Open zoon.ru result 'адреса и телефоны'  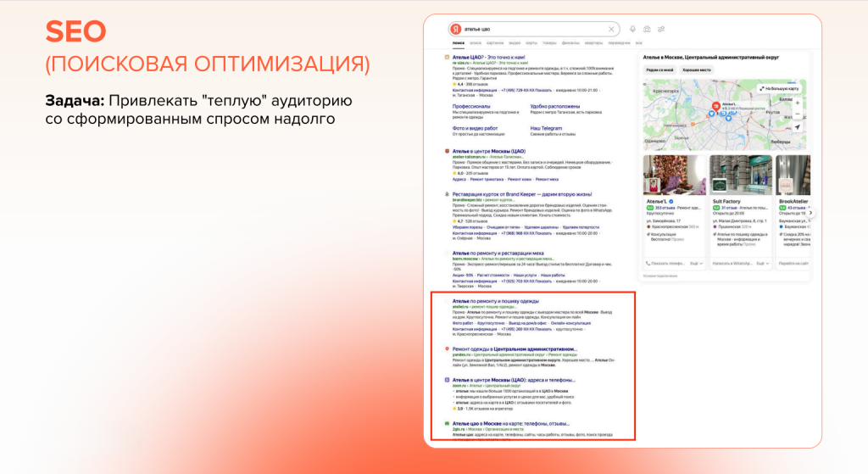pyautogui.click(x=514, y=380)
